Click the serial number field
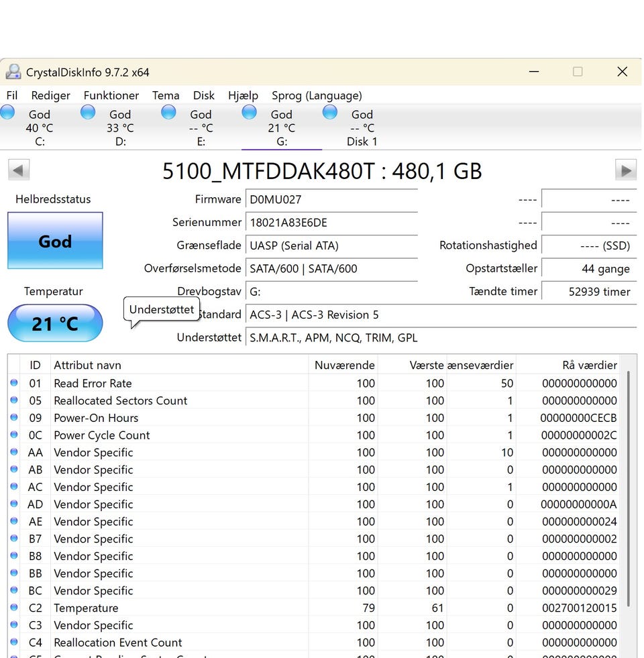Image resolution: width=644 pixels, height=658 pixels. coord(331,223)
